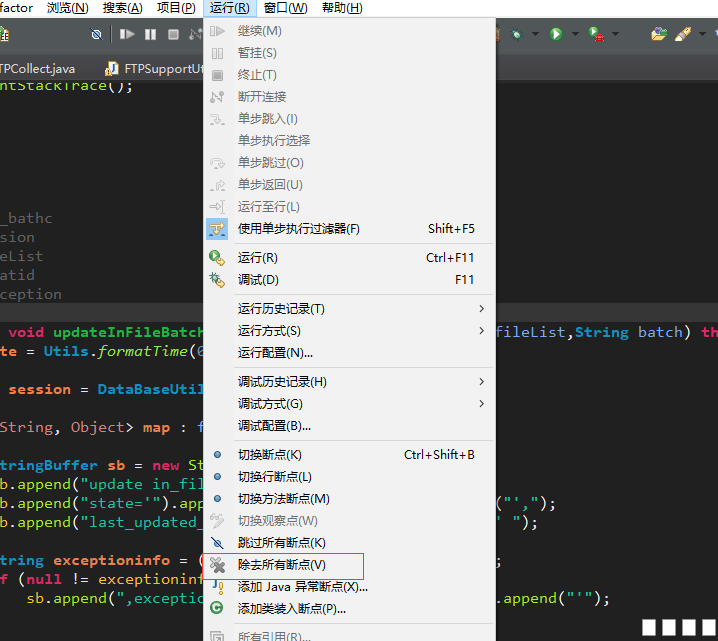The height and width of the screenshot is (641, 718).
Task: Click the 运行(R) run icon in menu
Action: click(216, 258)
